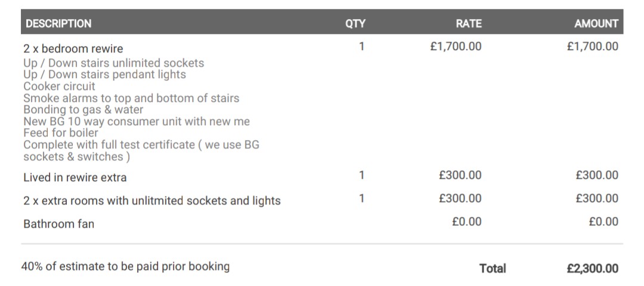644x286 pixels.
Task: Select the 'Smoke alarms to top and bottom' line
Action: (x=131, y=98)
